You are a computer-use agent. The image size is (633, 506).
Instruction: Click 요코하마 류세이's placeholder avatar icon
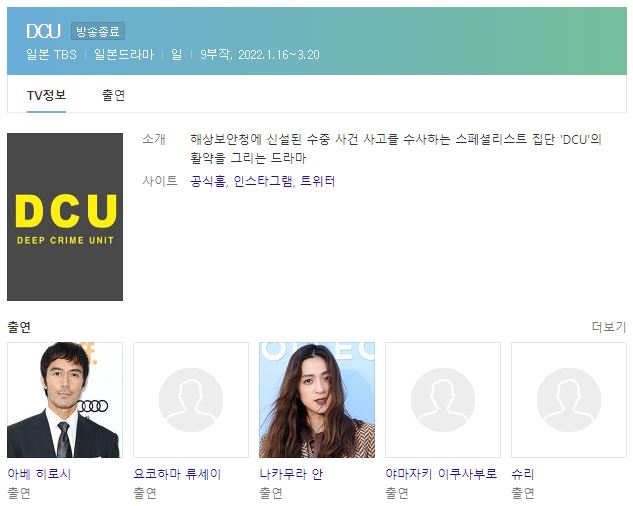pos(191,400)
